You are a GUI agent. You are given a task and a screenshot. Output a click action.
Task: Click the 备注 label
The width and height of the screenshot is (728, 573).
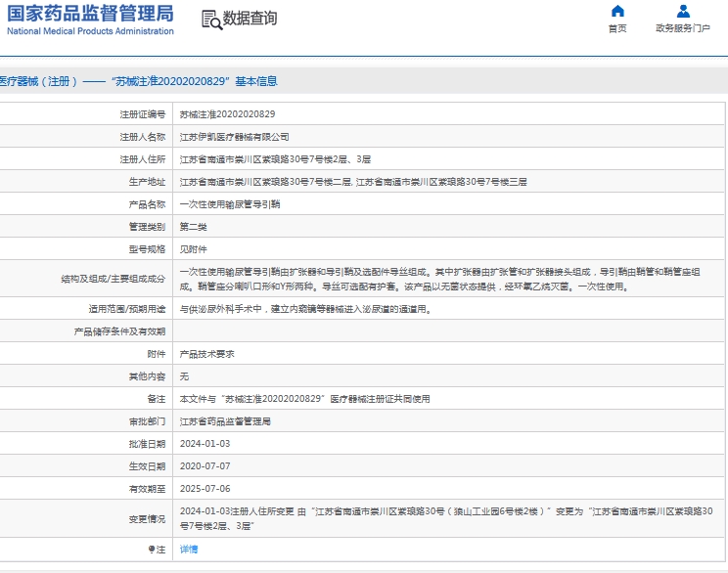157,399
